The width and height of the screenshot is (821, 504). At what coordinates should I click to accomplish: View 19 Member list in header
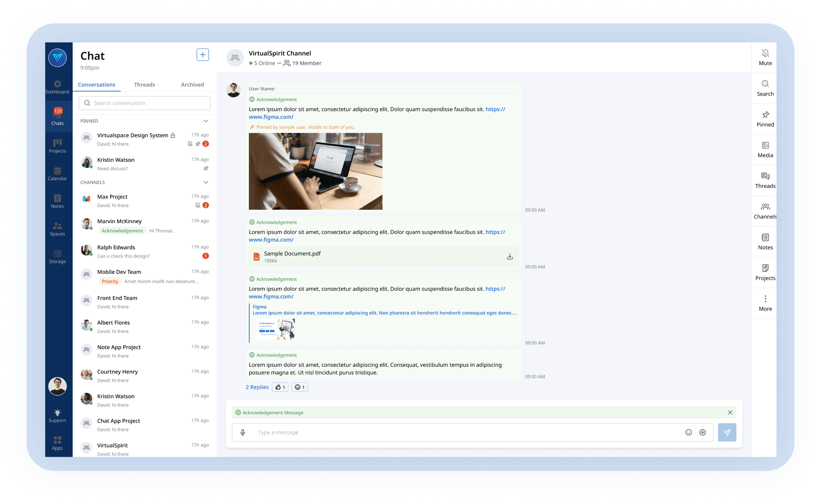coord(302,63)
